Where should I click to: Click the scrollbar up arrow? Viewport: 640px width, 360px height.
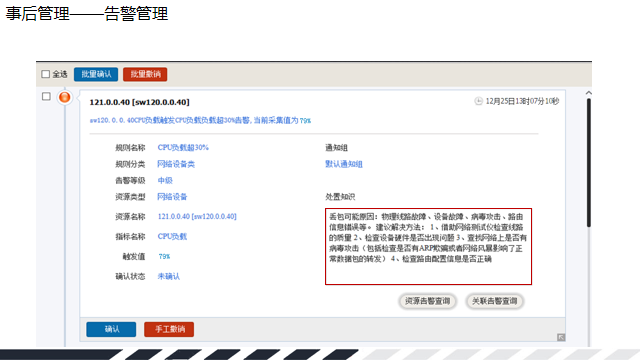pyautogui.click(x=589, y=93)
